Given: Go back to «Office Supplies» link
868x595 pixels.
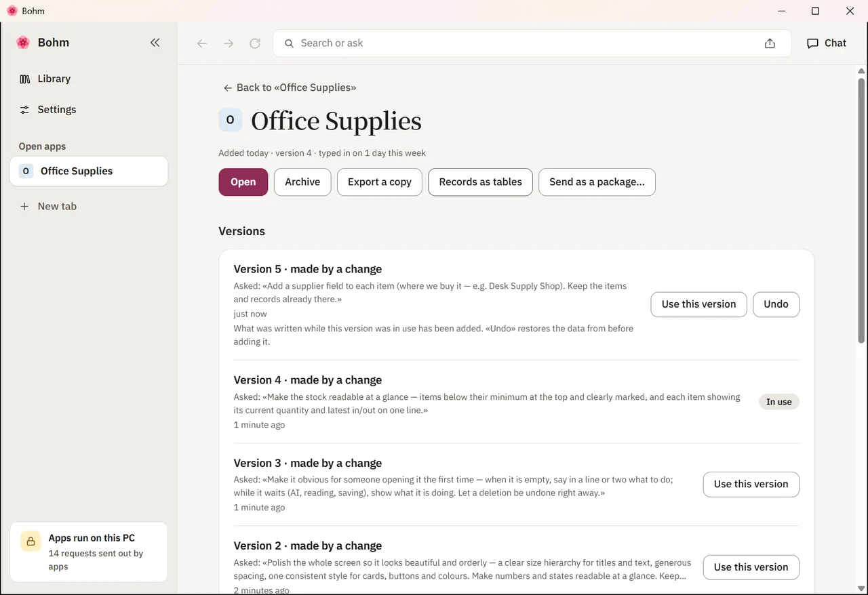Looking at the screenshot, I should tap(290, 87).
